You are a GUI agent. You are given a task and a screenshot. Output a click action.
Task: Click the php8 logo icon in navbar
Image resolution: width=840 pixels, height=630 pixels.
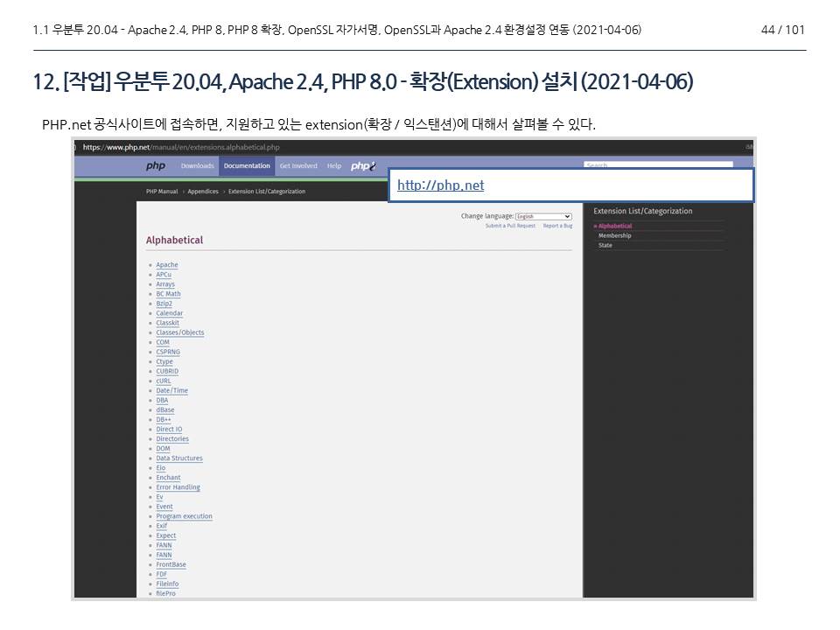tap(364, 166)
